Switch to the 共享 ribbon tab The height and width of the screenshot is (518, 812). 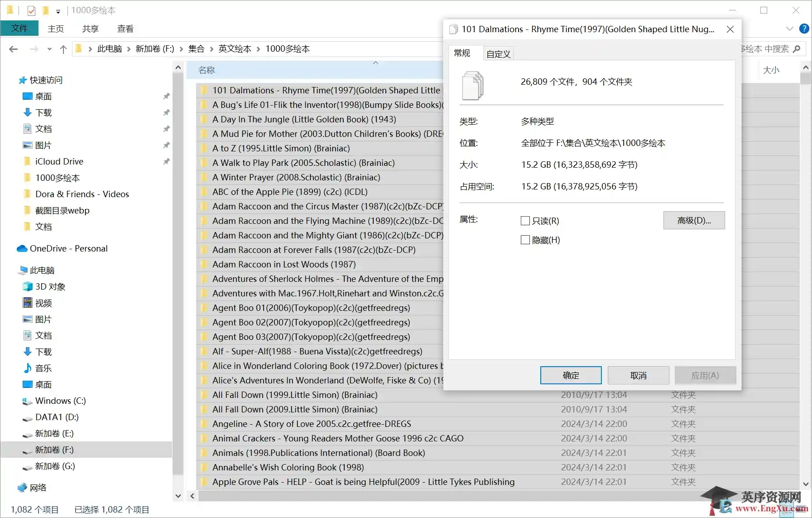[91, 29]
